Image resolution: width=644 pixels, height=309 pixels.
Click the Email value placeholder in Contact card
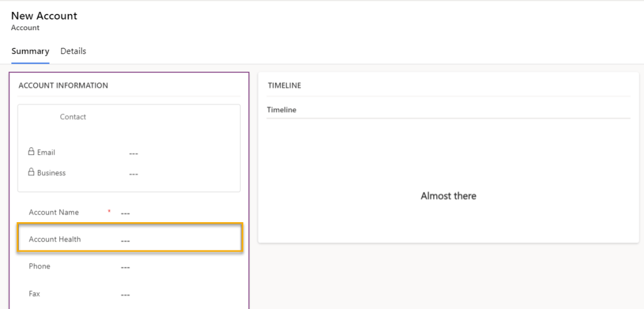tap(133, 153)
